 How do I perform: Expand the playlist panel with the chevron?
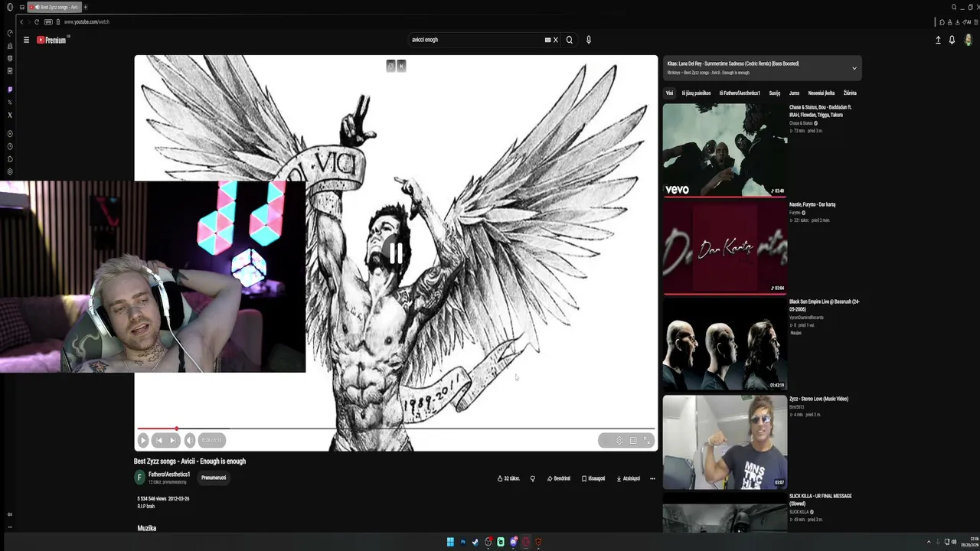click(x=854, y=68)
